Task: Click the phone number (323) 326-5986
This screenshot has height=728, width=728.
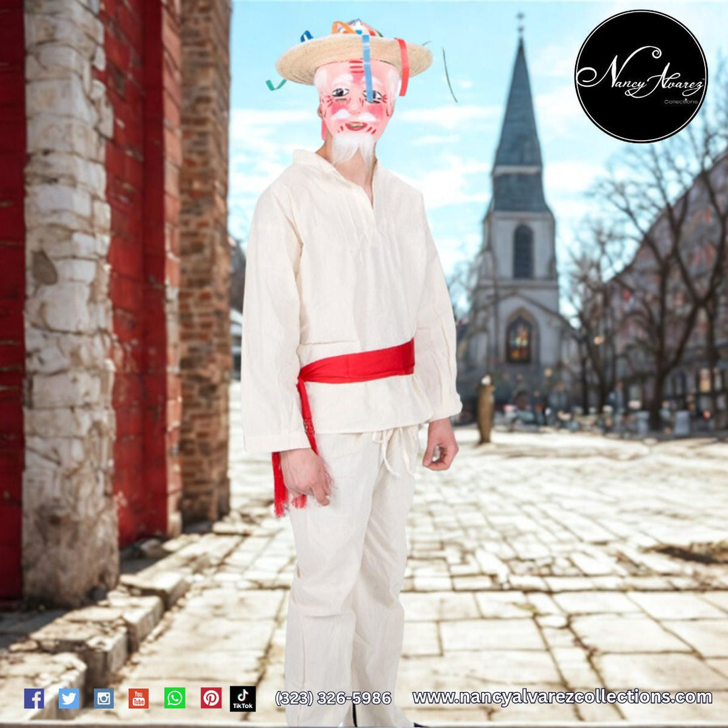Action: [333, 698]
